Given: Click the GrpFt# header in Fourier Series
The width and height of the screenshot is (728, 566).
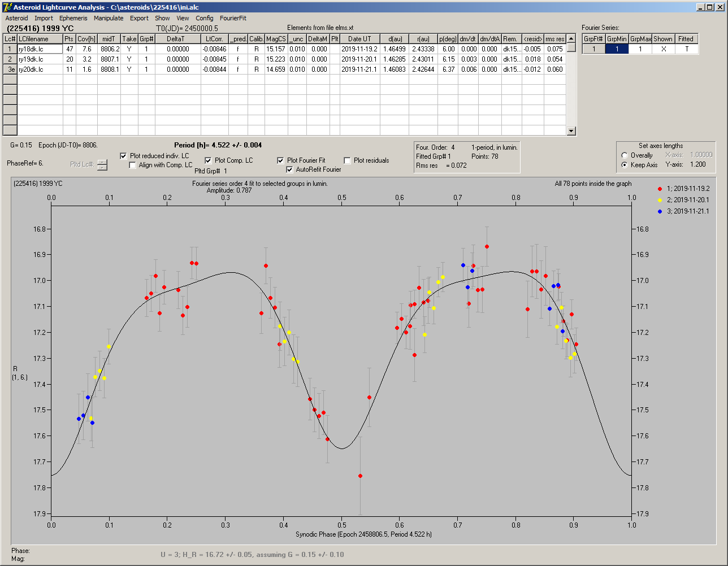Looking at the screenshot, I should [594, 39].
